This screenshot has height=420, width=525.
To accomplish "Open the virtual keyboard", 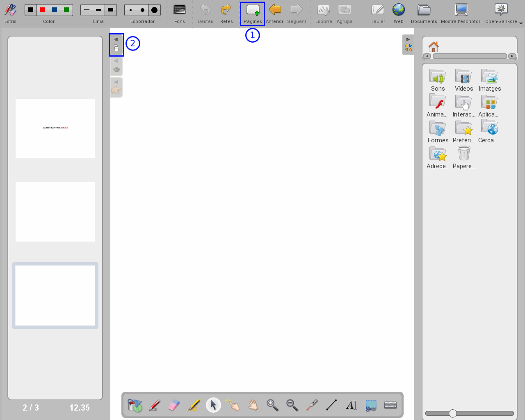I will pyautogui.click(x=390, y=405).
